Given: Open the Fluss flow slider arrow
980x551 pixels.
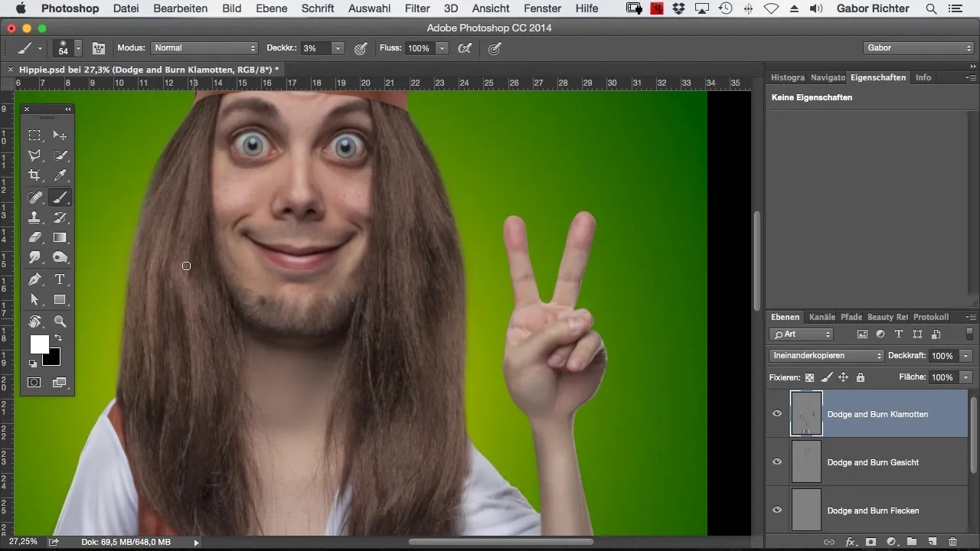Looking at the screenshot, I should 442,48.
